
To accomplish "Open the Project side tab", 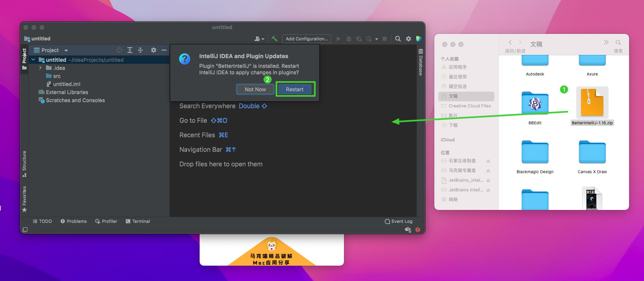I will pyautogui.click(x=24, y=59).
